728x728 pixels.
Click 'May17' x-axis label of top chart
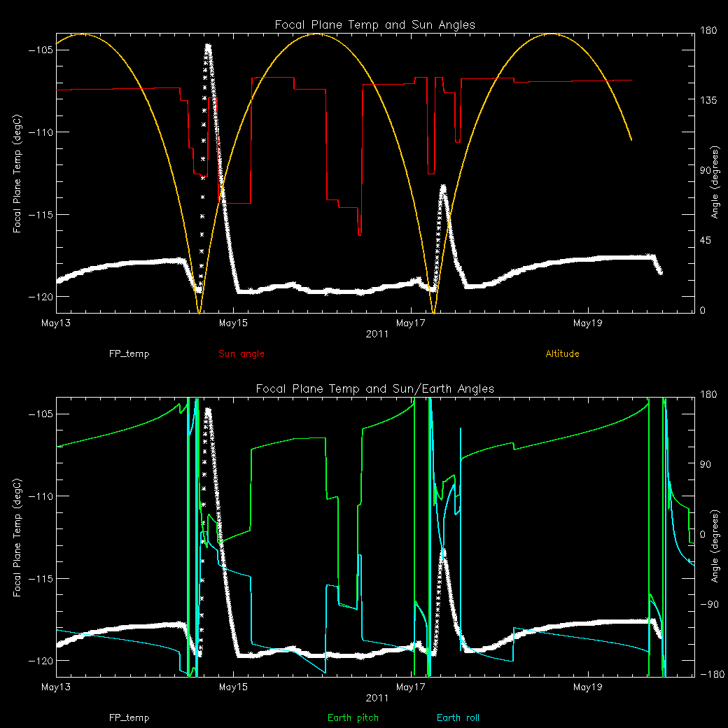(x=410, y=323)
